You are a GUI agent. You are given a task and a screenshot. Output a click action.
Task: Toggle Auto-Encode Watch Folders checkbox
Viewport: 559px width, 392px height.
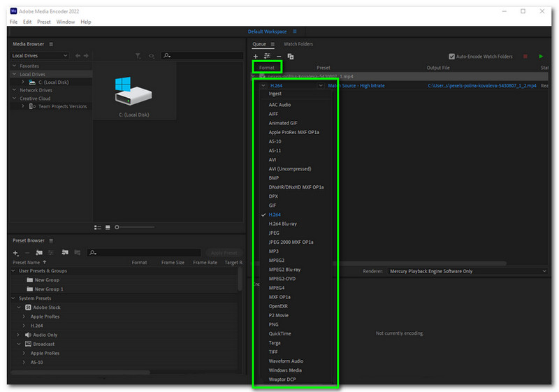click(x=452, y=56)
